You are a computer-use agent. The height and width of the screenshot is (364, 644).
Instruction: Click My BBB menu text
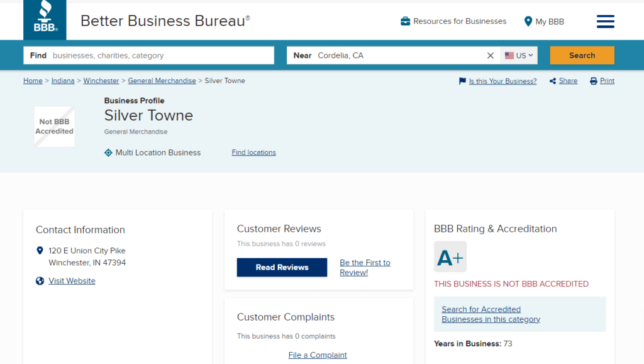(x=550, y=22)
